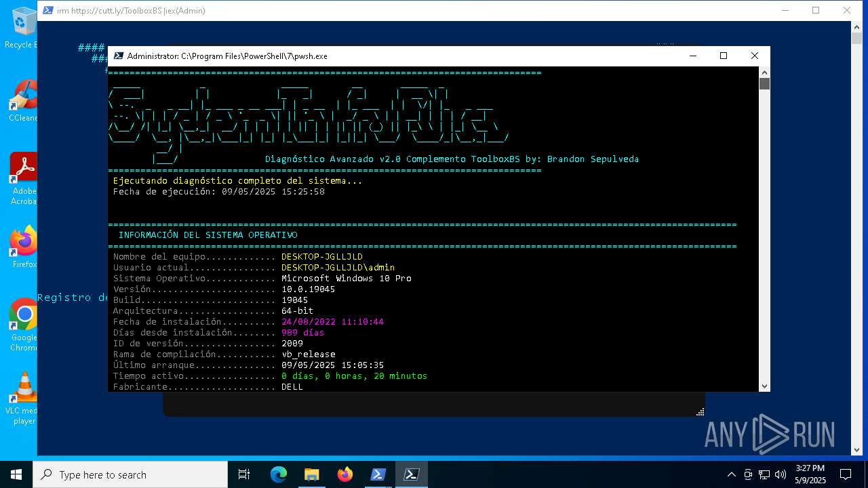Image resolution: width=868 pixels, height=488 pixels.
Task: Click the pwsh.exe window title bar icon
Action: pos(118,56)
